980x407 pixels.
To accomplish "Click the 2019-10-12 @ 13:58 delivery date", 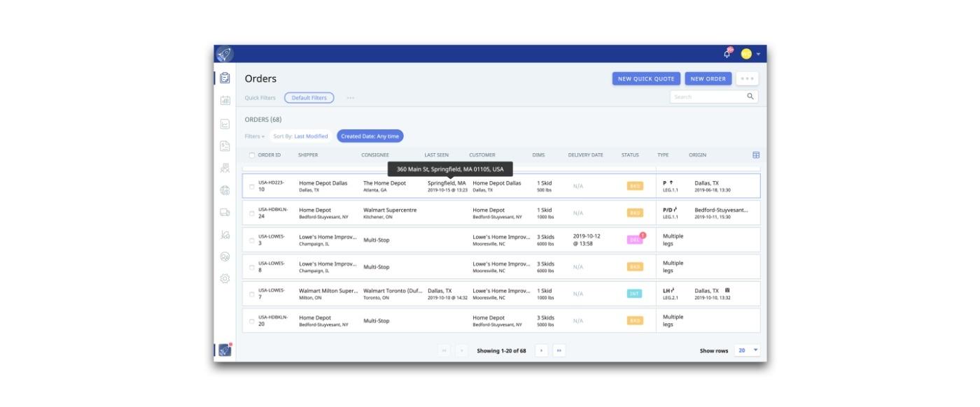I will pos(587,240).
